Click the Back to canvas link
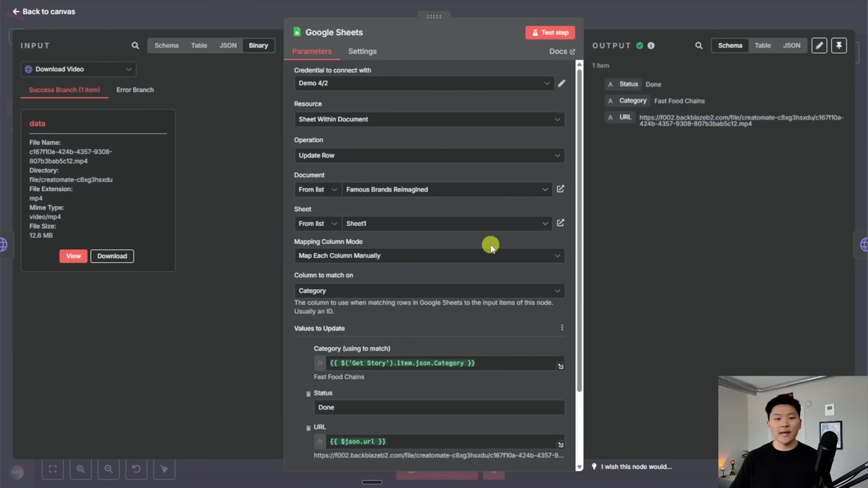 (x=44, y=12)
